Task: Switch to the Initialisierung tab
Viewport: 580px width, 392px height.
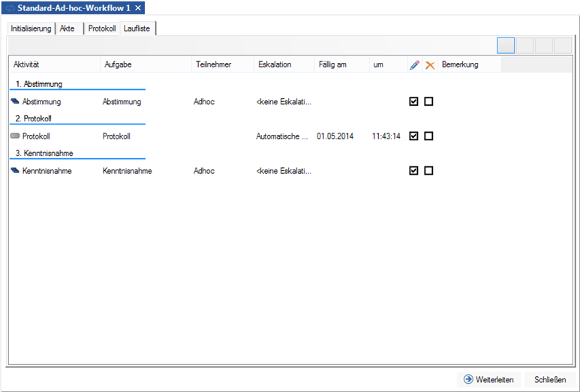Action: coord(31,28)
